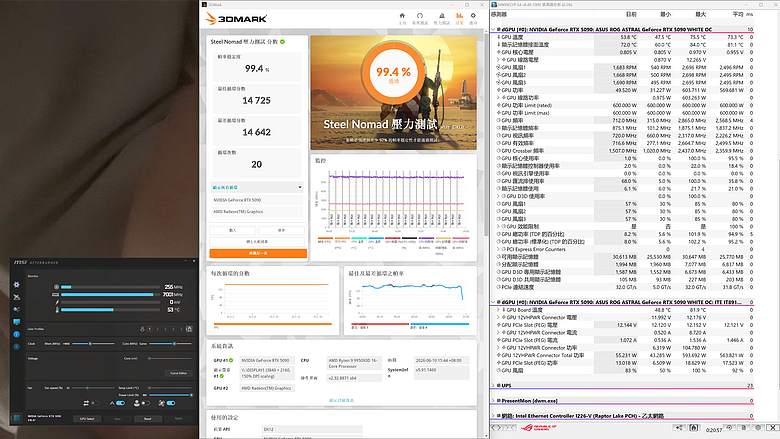Select AMD Radeon(TM) Graphics in GPU list

[x=257, y=211]
